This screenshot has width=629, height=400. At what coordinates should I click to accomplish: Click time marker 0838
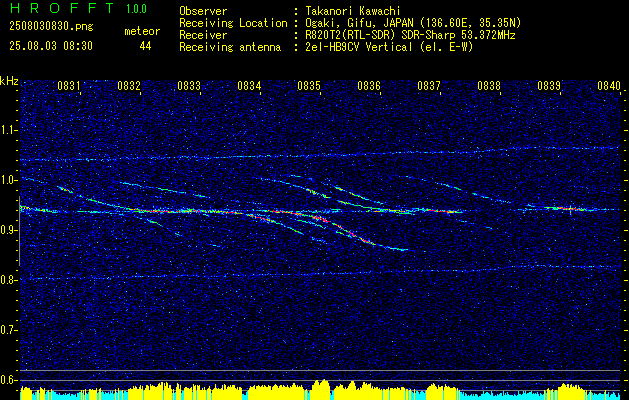point(489,86)
